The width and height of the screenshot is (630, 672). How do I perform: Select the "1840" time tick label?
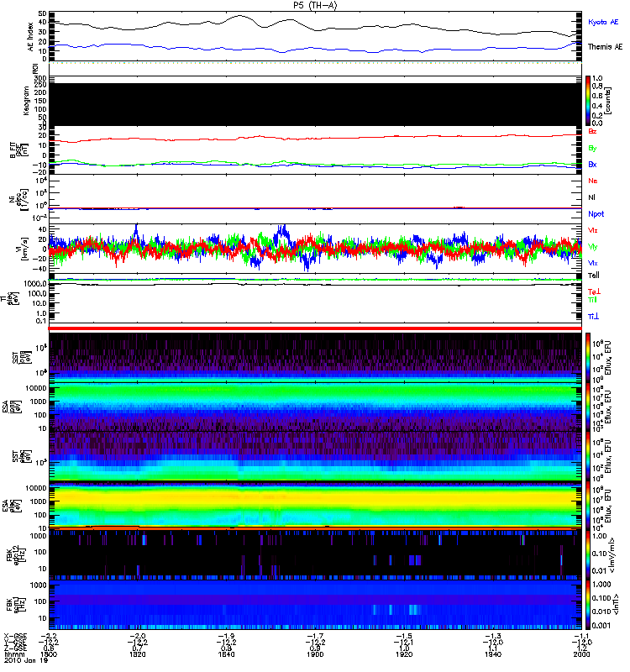[227, 654]
